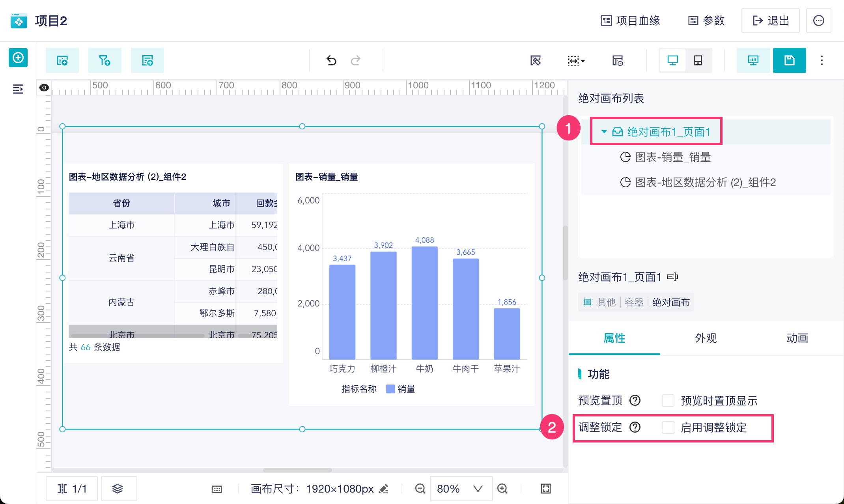Click the add chart component icon
Screen dimensions: 844x504
click(x=62, y=60)
